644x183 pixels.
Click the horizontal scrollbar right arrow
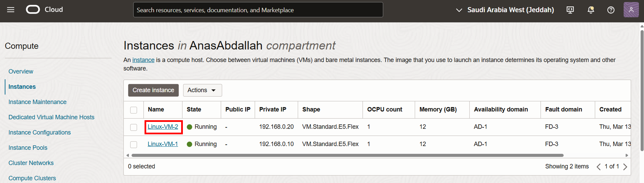point(627,155)
